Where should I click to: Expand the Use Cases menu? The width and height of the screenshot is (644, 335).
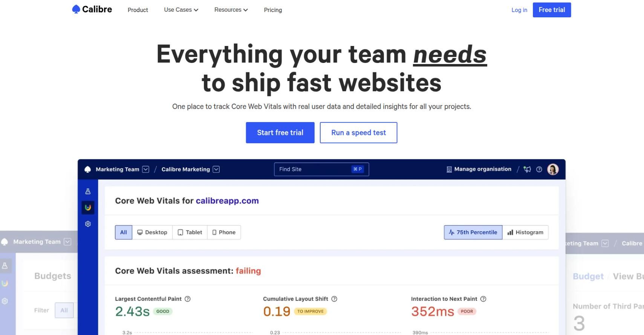[181, 10]
